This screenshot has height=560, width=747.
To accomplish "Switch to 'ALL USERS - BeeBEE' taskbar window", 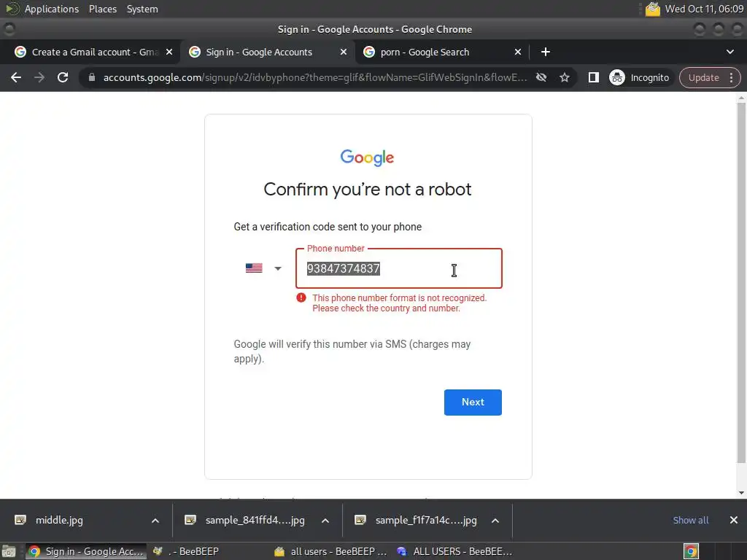I will pos(454,551).
